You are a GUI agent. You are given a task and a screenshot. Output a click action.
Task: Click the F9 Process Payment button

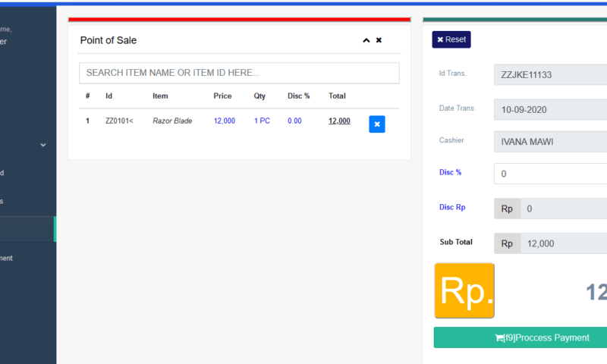coord(521,337)
